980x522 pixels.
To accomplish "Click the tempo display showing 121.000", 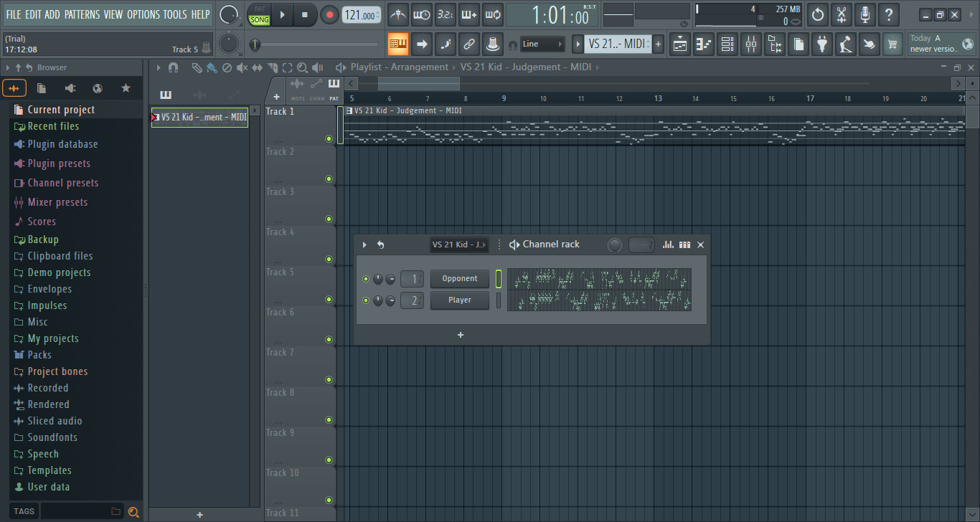I will 361,14.
